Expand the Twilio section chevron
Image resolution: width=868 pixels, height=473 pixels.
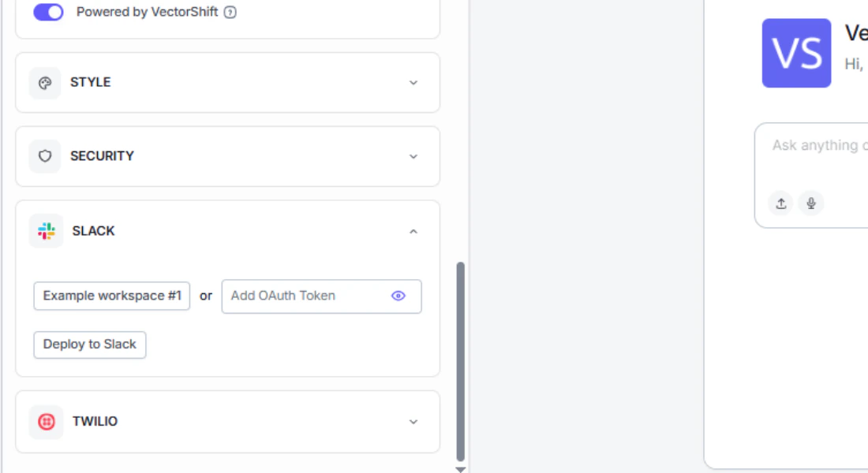click(413, 422)
